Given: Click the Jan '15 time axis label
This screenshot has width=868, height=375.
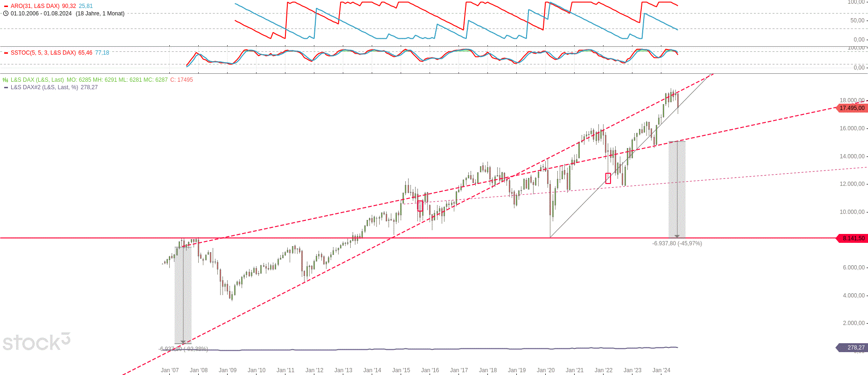Looking at the screenshot, I should pos(401,370).
